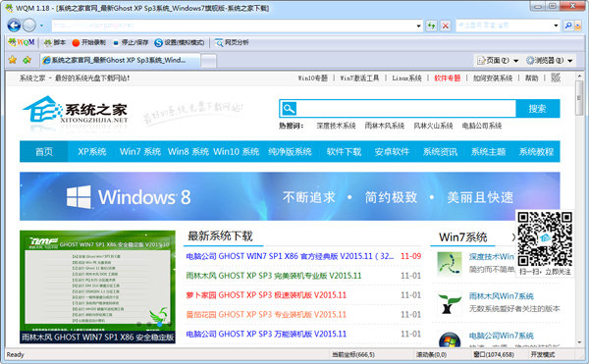The image size is (589, 364).
Task: Open the Win10专题 top link
Action: click(313, 78)
